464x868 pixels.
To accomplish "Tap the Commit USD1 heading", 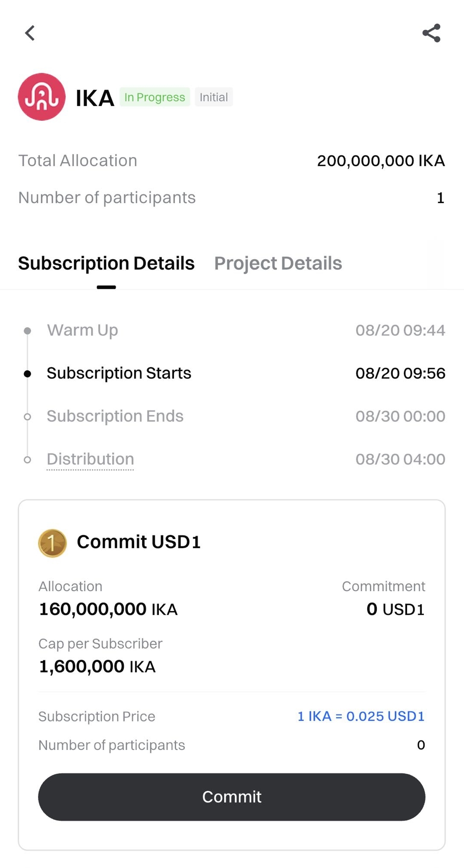I will coord(139,542).
